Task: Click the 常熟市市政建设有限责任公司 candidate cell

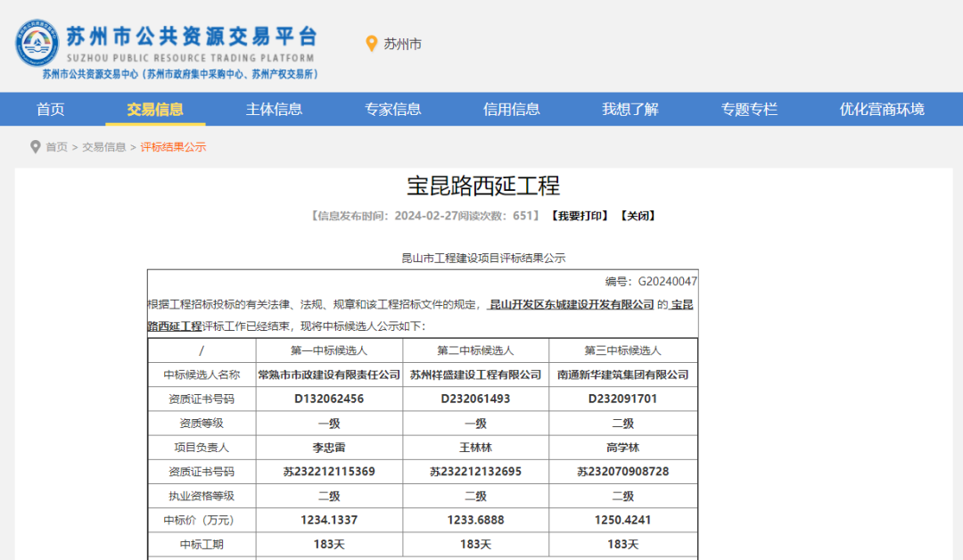Action: (329, 375)
